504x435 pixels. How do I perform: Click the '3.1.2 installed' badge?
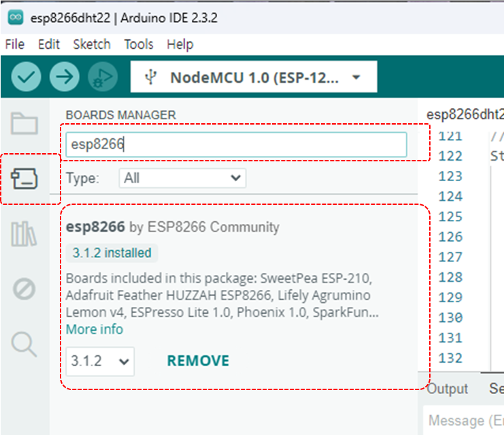click(112, 253)
